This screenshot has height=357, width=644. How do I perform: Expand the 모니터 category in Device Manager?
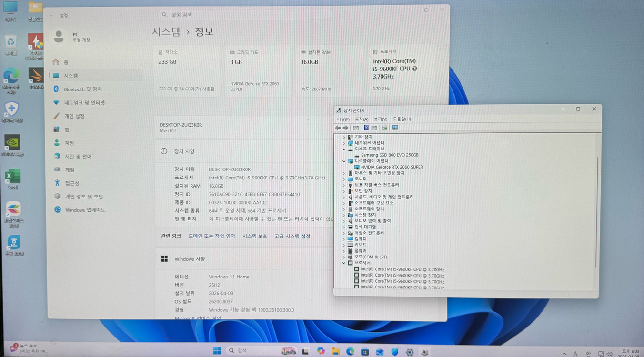pos(344,178)
